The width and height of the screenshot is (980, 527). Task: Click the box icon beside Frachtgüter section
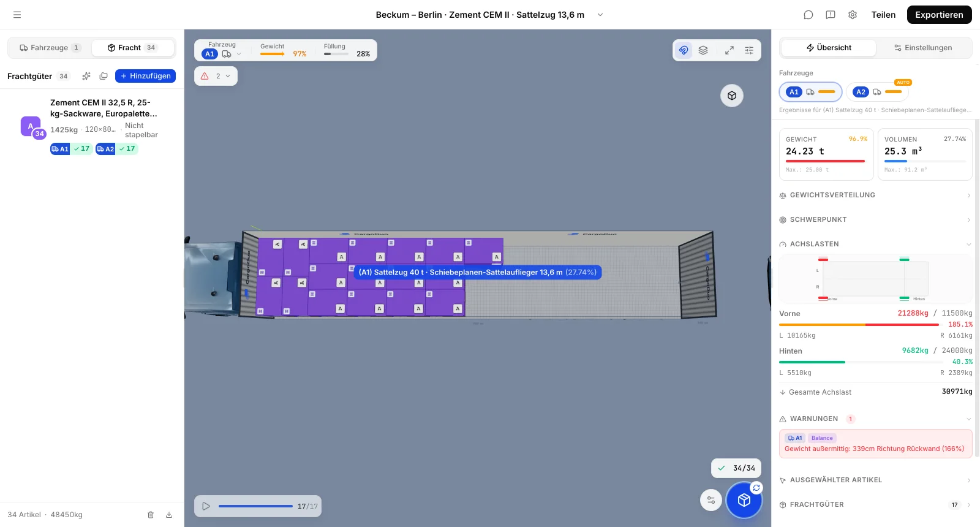coord(783,505)
